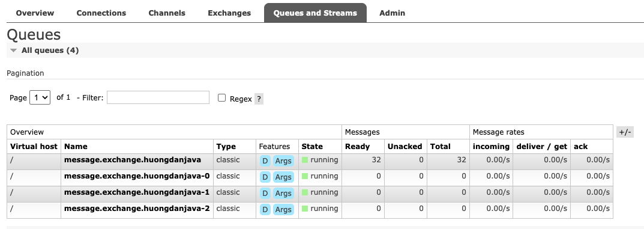Click the Filter input field

[158, 97]
